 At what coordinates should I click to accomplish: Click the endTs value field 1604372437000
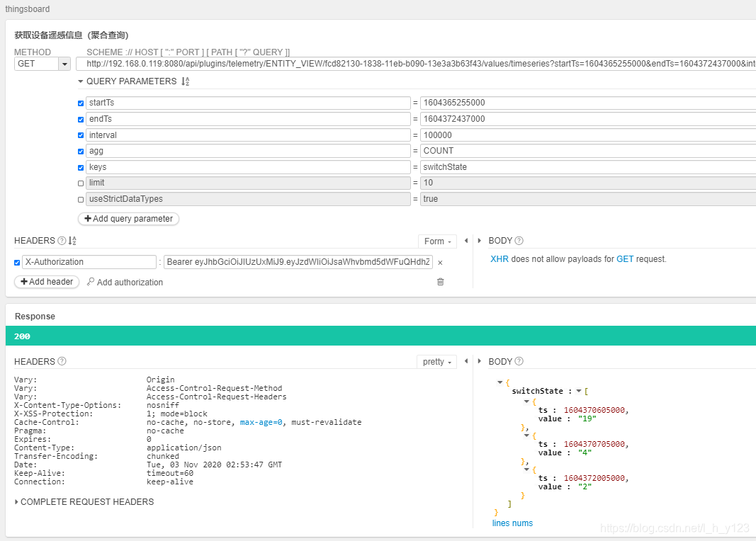(x=588, y=119)
